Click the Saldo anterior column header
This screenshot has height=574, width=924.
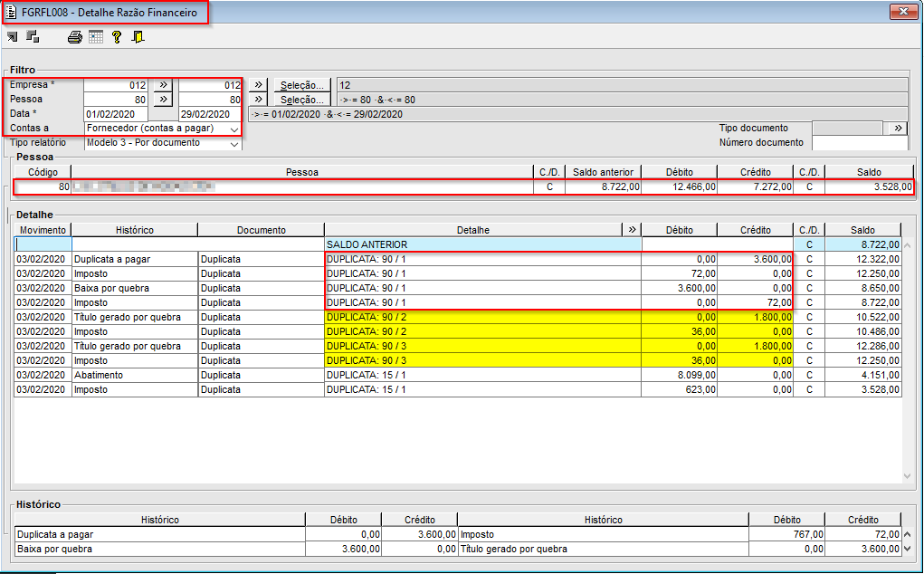coord(603,172)
